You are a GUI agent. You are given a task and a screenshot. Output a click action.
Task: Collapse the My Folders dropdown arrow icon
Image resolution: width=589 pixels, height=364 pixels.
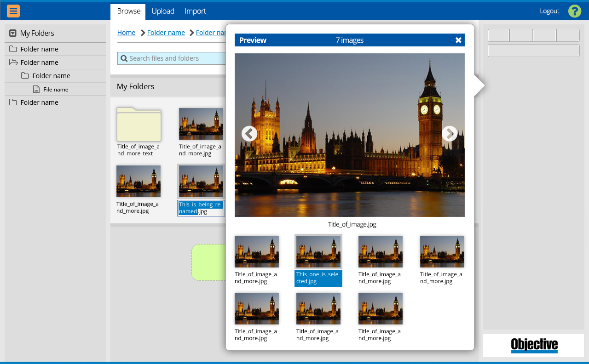[x=13, y=33]
